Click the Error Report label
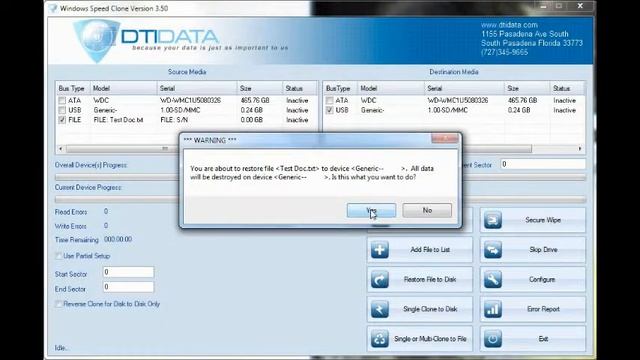Viewport: 640px width, 360px height. 543,309
